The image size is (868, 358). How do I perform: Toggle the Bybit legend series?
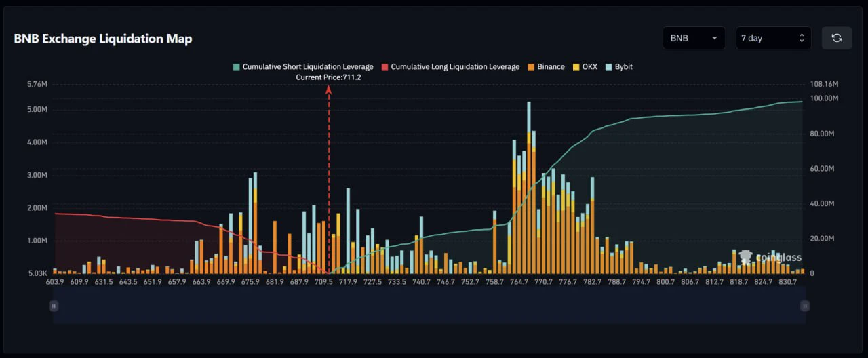[x=618, y=67]
